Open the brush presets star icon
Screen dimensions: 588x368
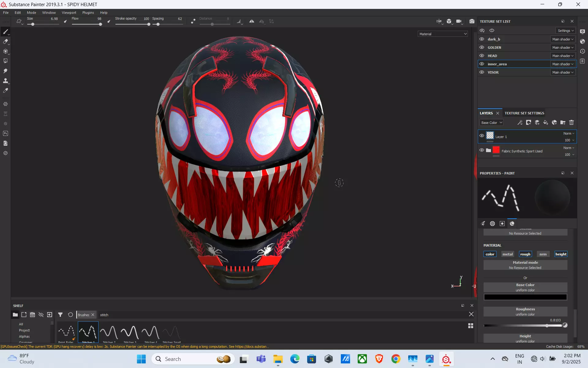19,21
